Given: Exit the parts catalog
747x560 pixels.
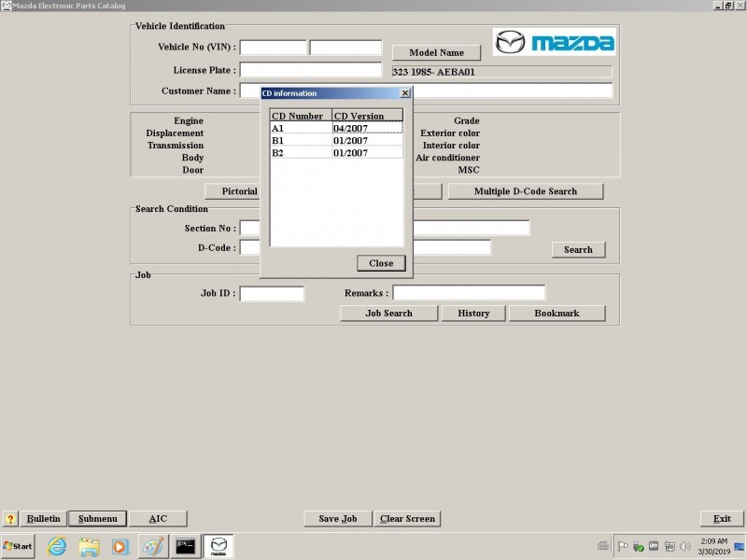Looking at the screenshot, I should pyautogui.click(x=722, y=519).
